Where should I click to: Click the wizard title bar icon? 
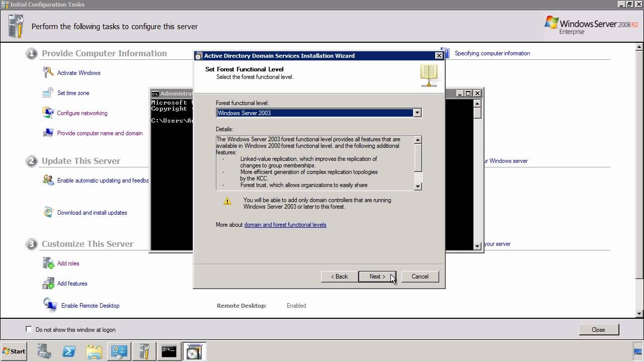pyautogui.click(x=199, y=56)
